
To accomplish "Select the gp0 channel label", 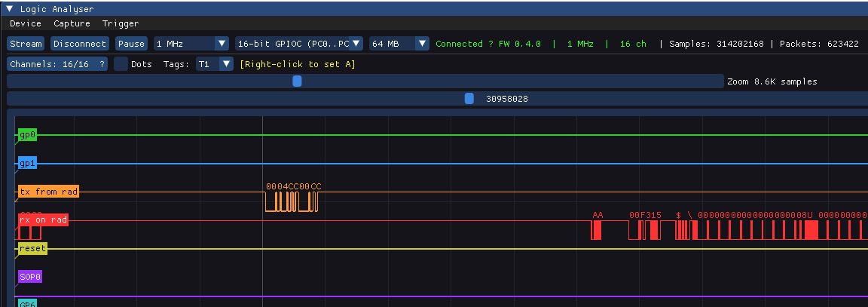I will pyautogui.click(x=26, y=135).
